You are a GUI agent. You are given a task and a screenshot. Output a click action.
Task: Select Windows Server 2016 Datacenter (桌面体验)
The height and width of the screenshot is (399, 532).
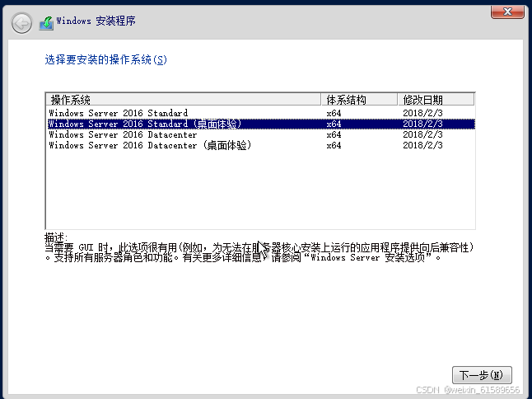[x=260, y=145]
